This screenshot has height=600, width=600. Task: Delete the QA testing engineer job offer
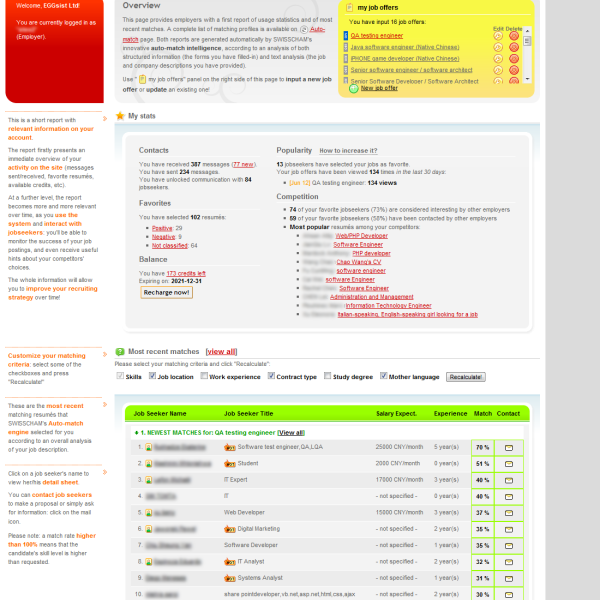point(514,36)
